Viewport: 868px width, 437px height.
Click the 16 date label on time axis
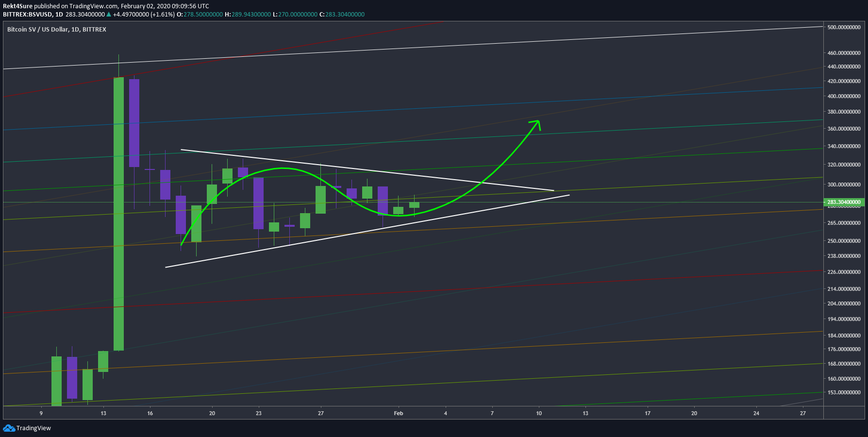pyautogui.click(x=150, y=413)
